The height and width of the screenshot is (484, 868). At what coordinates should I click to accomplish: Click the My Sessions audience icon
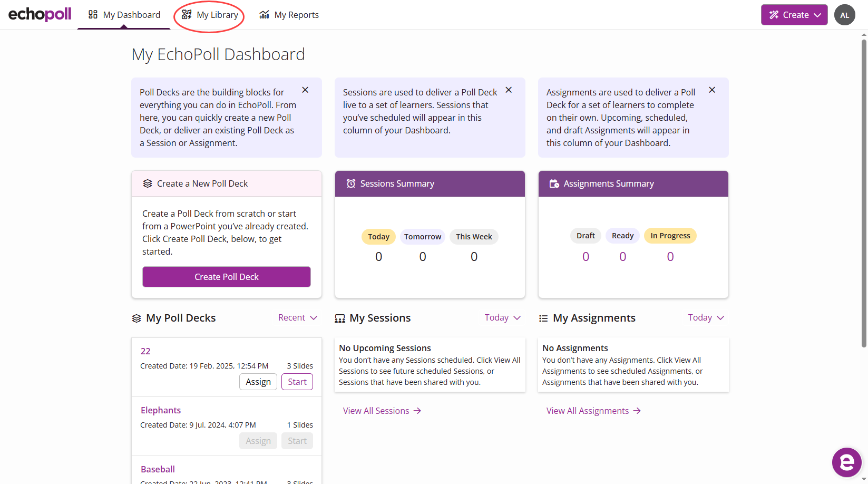[x=340, y=318]
